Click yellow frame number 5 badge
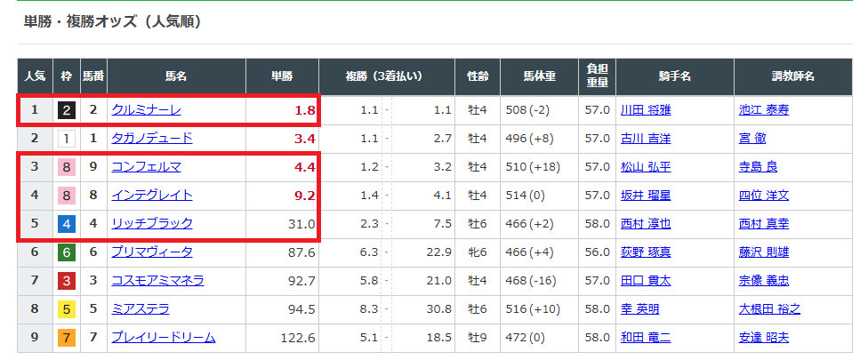Screen dimensions: 868x360 pos(66,309)
